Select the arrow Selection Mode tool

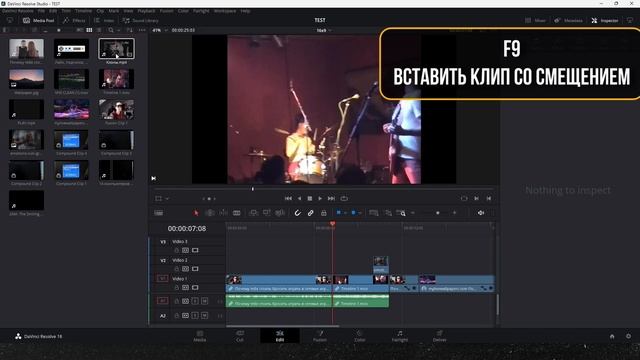tap(196, 213)
